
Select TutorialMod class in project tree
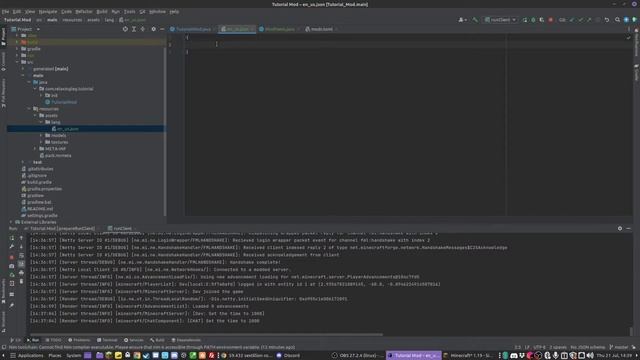point(61,102)
